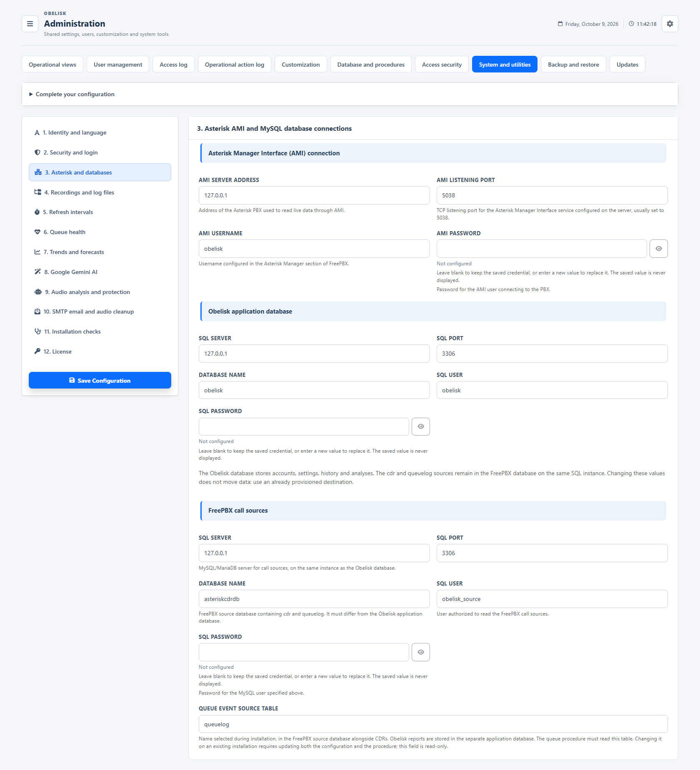This screenshot has height=770, width=700.
Task: Open the User management tab
Action: (x=118, y=65)
